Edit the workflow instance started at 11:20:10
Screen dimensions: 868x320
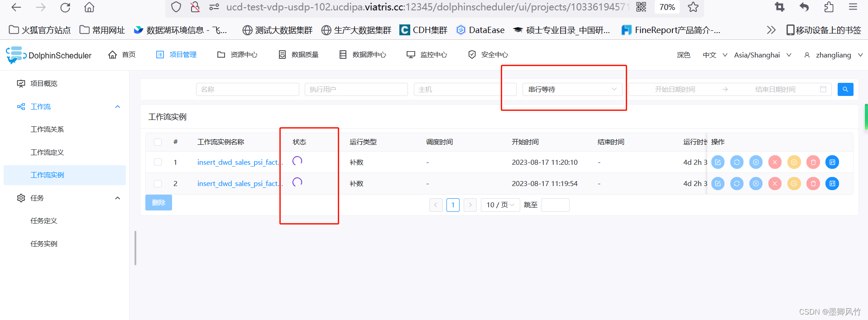(718, 162)
